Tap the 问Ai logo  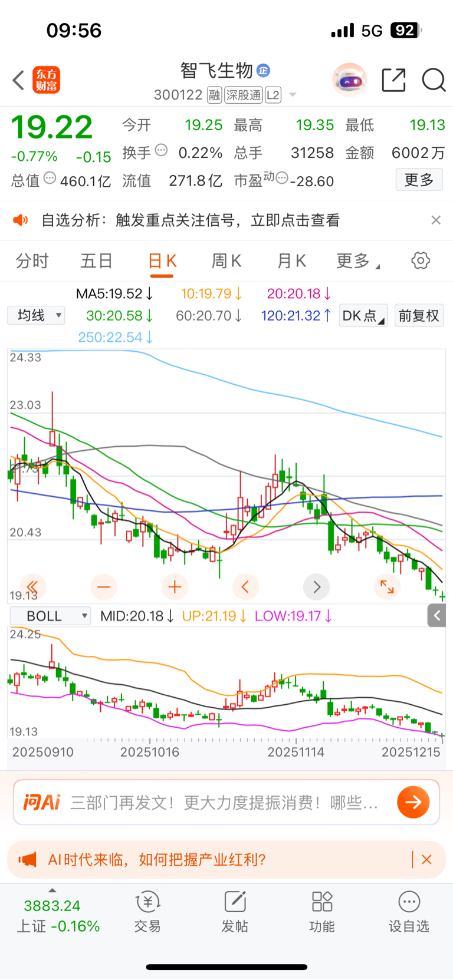(x=42, y=802)
